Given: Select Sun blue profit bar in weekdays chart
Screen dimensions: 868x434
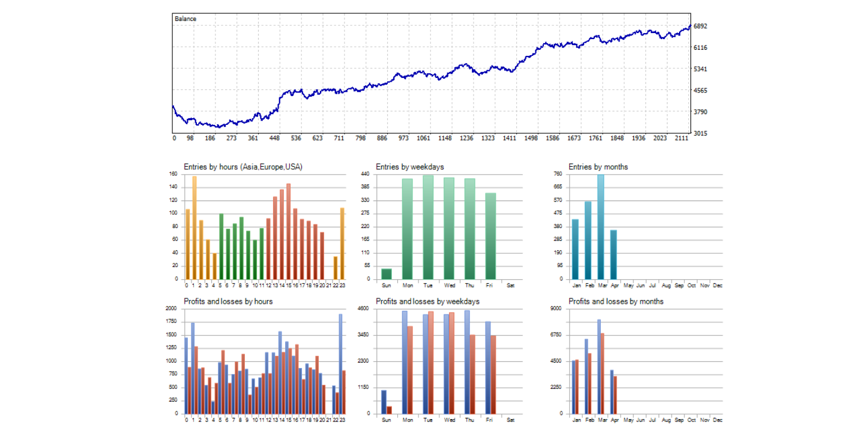Looking at the screenshot, I should click(384, 402).
